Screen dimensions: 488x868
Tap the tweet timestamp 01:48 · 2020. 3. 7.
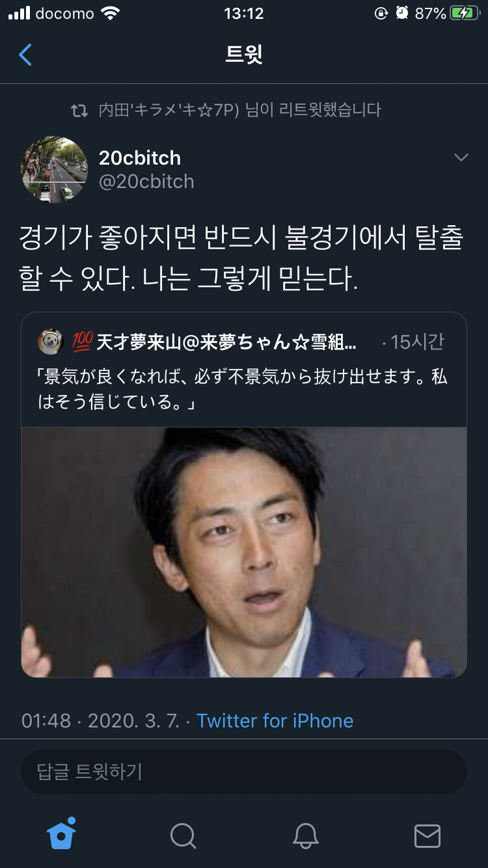tap(100, 721)
